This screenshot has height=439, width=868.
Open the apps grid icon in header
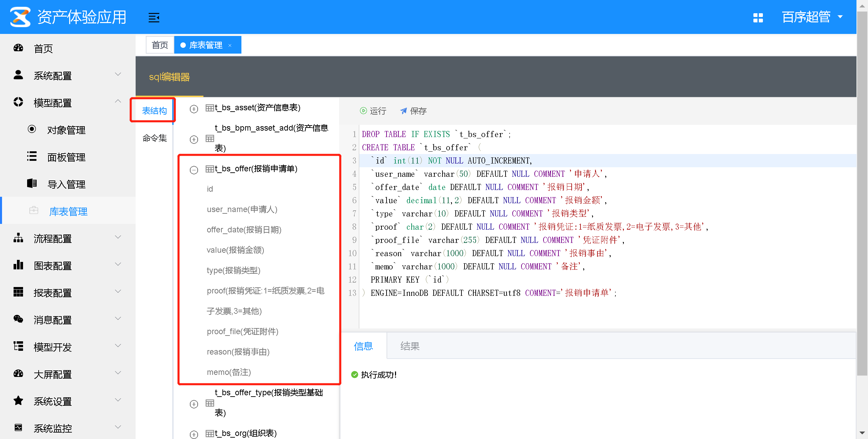[758, 17]
